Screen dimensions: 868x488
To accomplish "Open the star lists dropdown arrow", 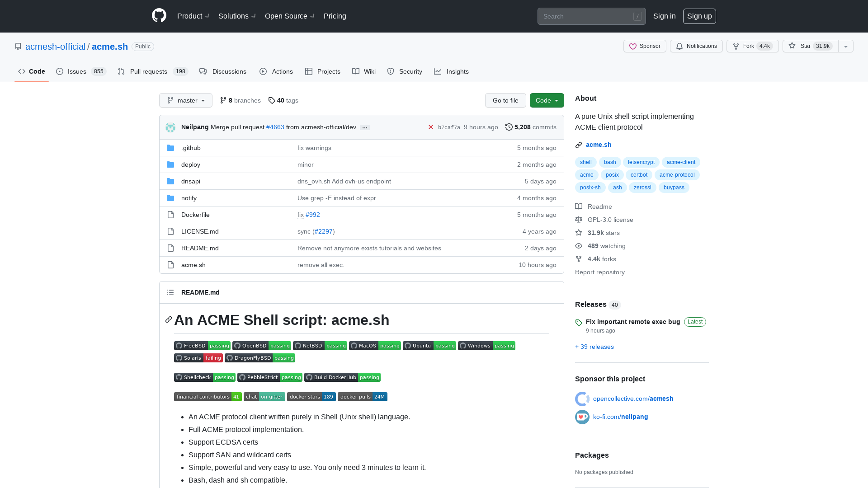I will pos(846,46).
